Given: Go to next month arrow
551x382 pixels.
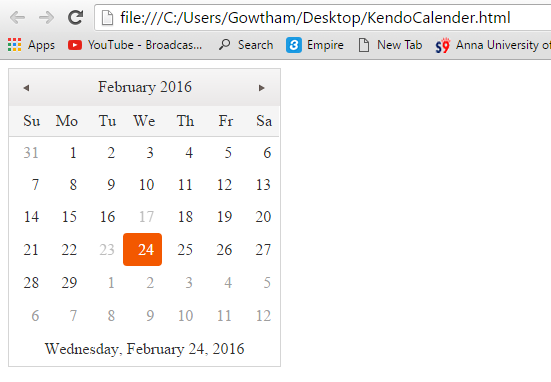Looking at the screenshot, I should pos(261,88).
